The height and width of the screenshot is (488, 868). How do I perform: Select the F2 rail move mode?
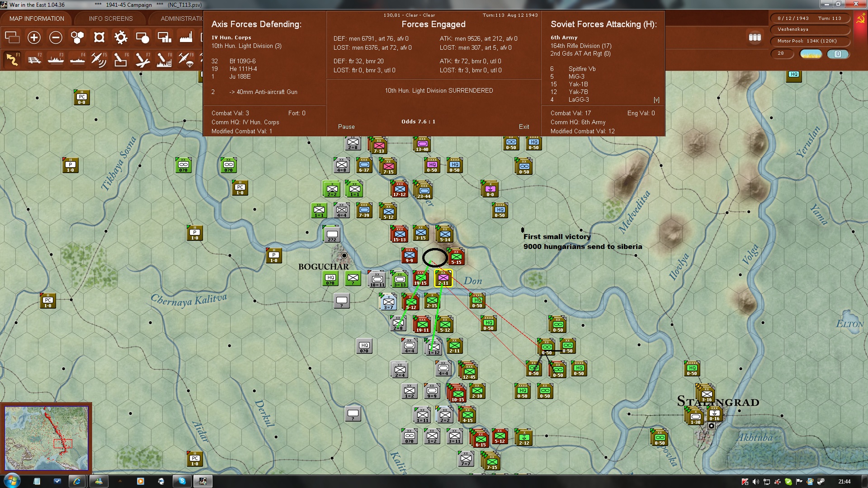coord(34,60)
